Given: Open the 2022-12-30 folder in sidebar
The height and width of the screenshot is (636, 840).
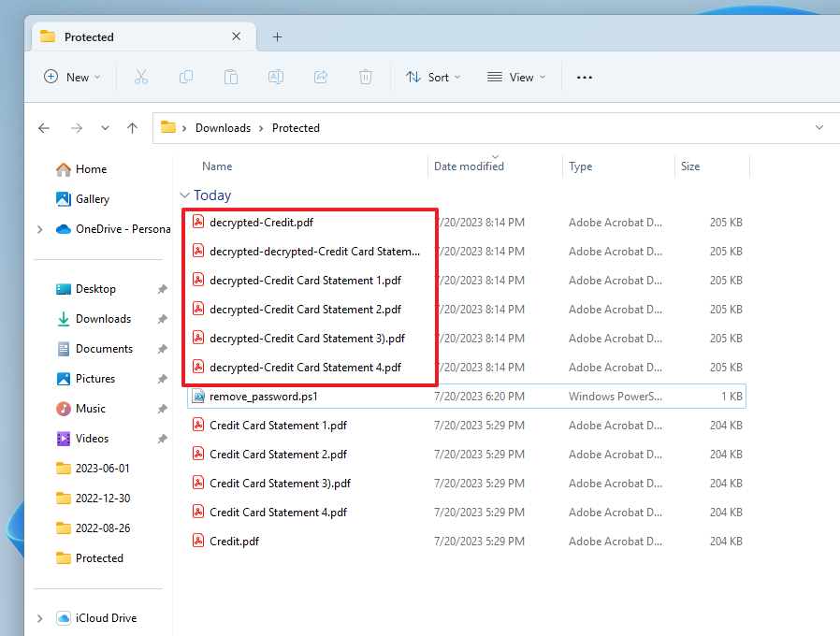Looking at the screenshot, I should [x=94, y=499].
